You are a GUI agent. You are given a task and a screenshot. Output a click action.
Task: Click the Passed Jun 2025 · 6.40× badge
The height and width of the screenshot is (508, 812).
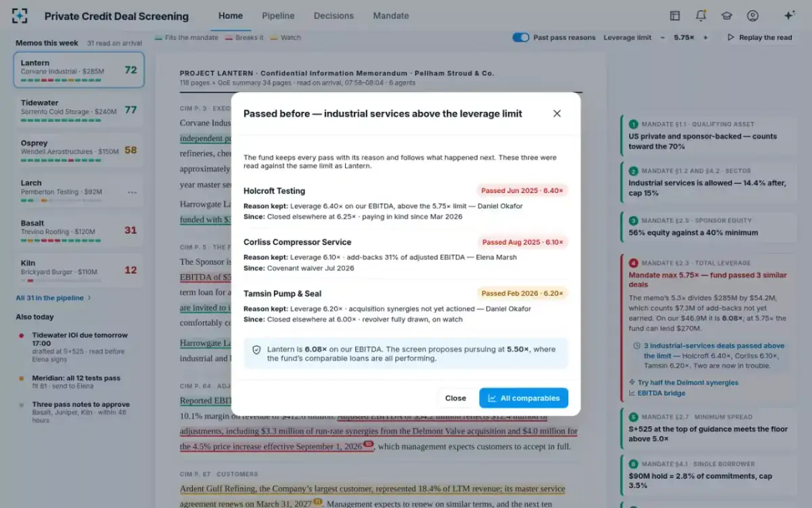(522, 191)
